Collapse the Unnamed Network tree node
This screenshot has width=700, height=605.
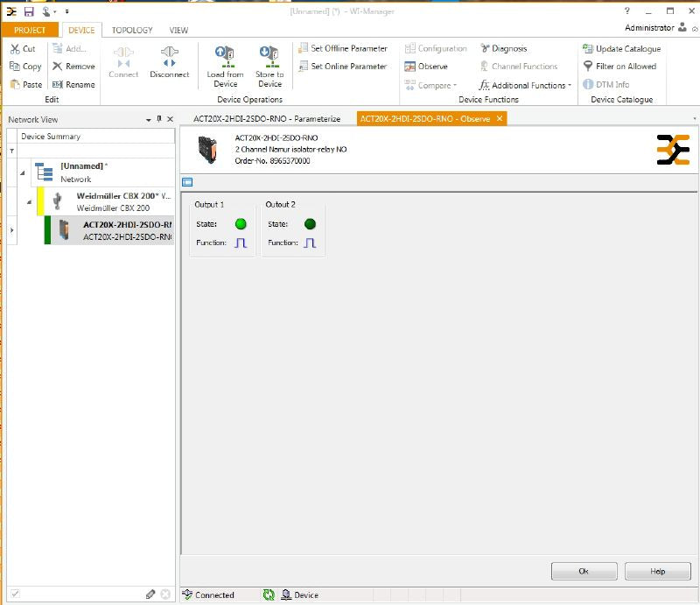pos(22,172)
